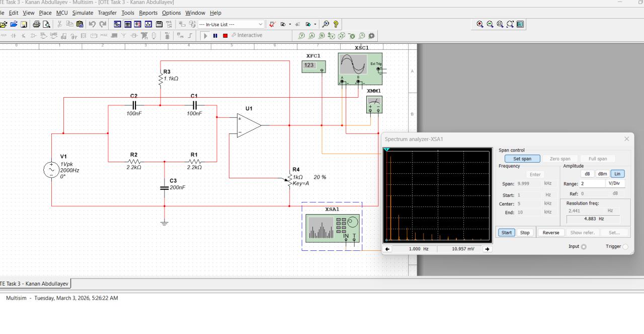Run the simulation with the play button
Screen dimensions: 644x334
(x=205, y=36)
